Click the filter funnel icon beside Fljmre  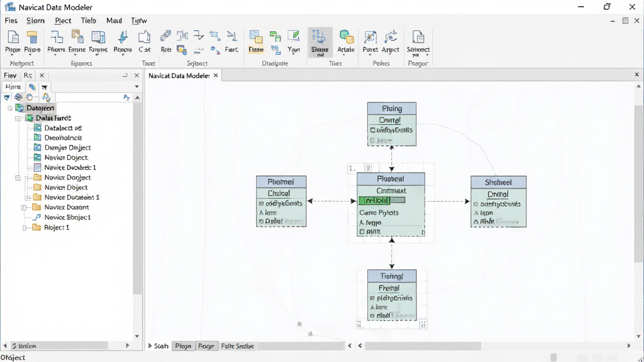click(x=45, y=87)
